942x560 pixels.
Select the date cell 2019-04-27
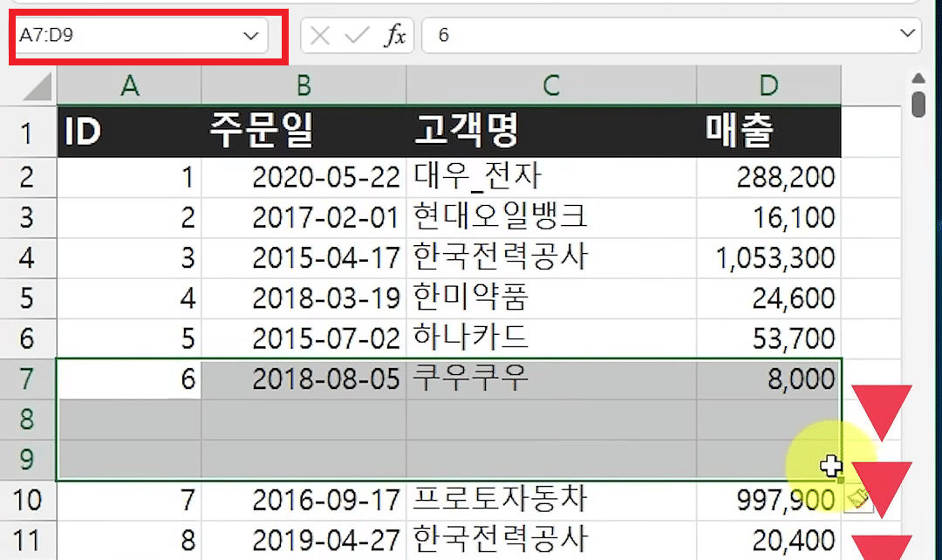pos(304,540)
